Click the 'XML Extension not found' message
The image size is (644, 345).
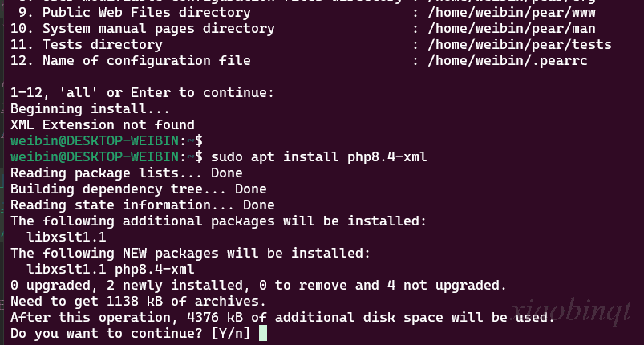[102, 124]
